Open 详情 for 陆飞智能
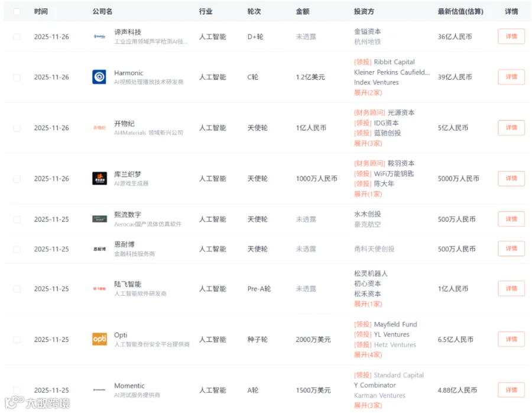This screenshot has width=532, height=413. coord(511,288)
